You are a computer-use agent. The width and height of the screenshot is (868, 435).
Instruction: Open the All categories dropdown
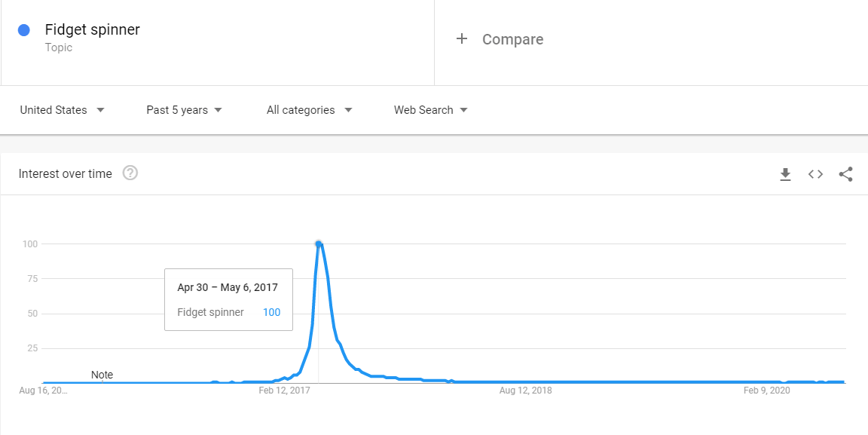[x=310, y=110]
